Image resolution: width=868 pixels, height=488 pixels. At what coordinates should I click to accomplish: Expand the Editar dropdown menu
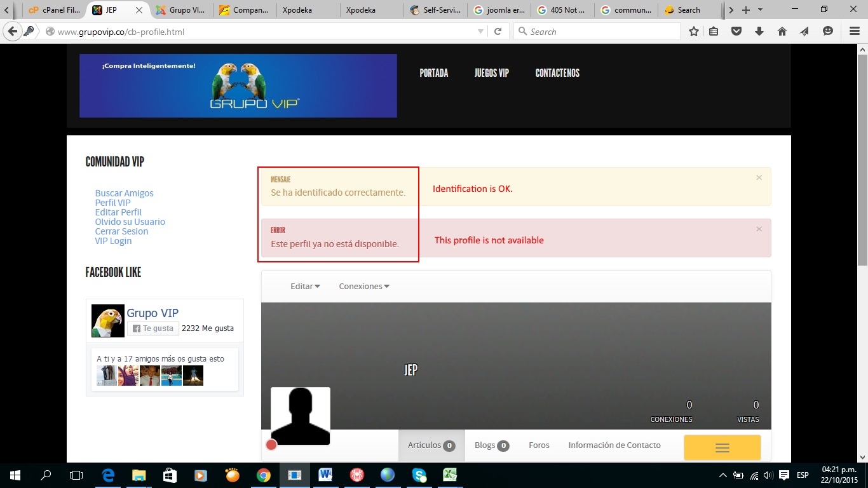(x=305, y=286)
